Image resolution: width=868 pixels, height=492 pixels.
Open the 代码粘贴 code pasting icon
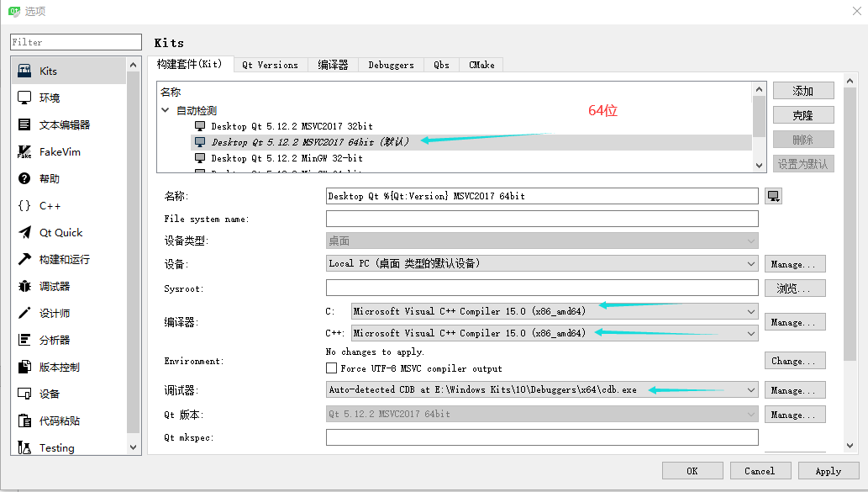(24, 421)
